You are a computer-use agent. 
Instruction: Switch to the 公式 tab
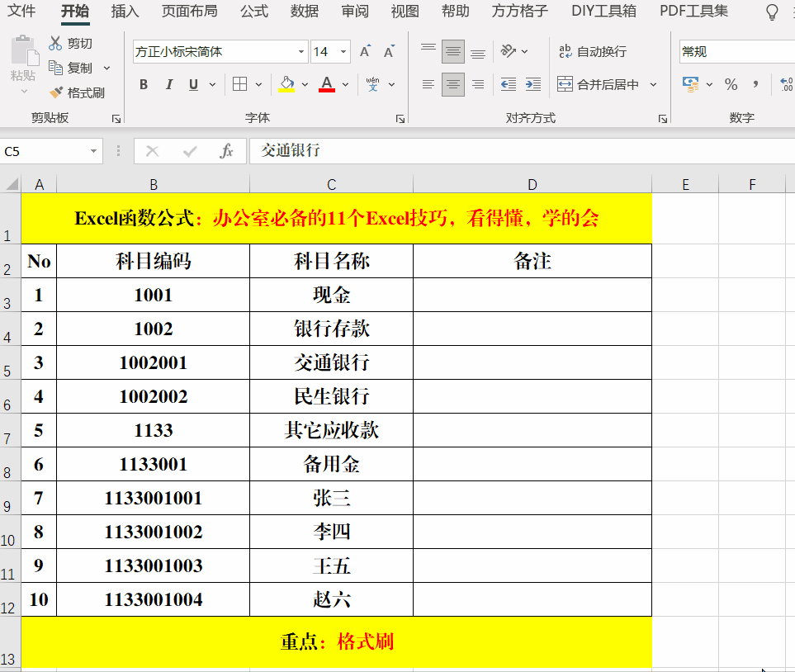pos(254,12)
